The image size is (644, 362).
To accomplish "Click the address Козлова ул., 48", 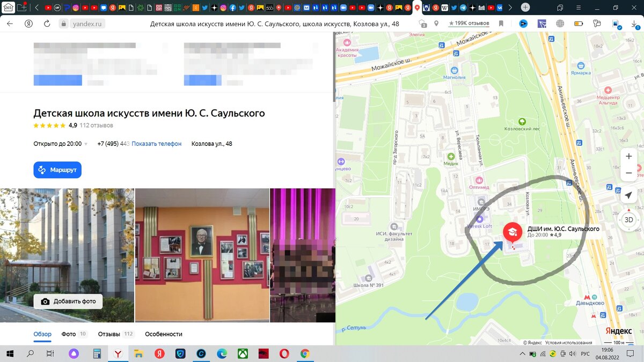I will pyautogui.click(x=212, y=144).
